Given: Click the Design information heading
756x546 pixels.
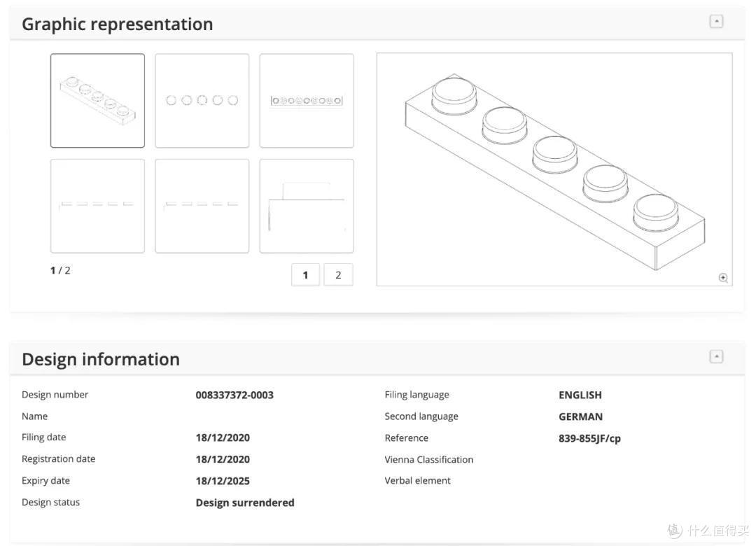Looking at the screenshot, I should [101, 359].
